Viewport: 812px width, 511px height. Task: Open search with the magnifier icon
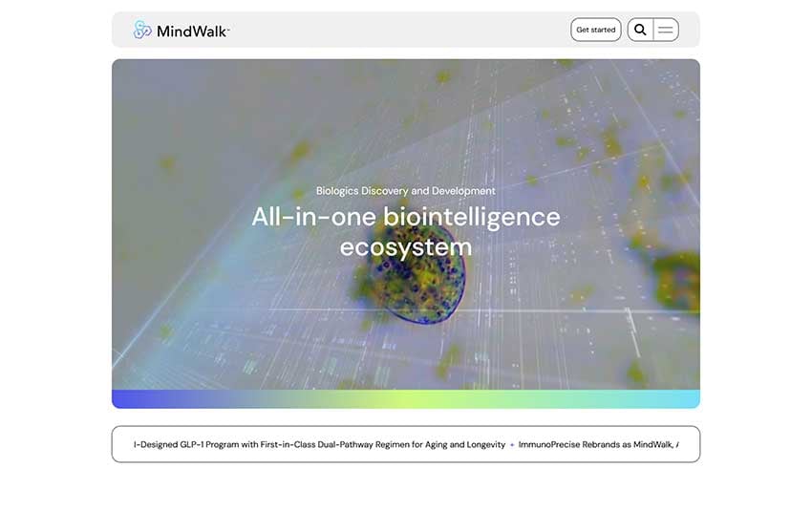[x=640, y=30]
